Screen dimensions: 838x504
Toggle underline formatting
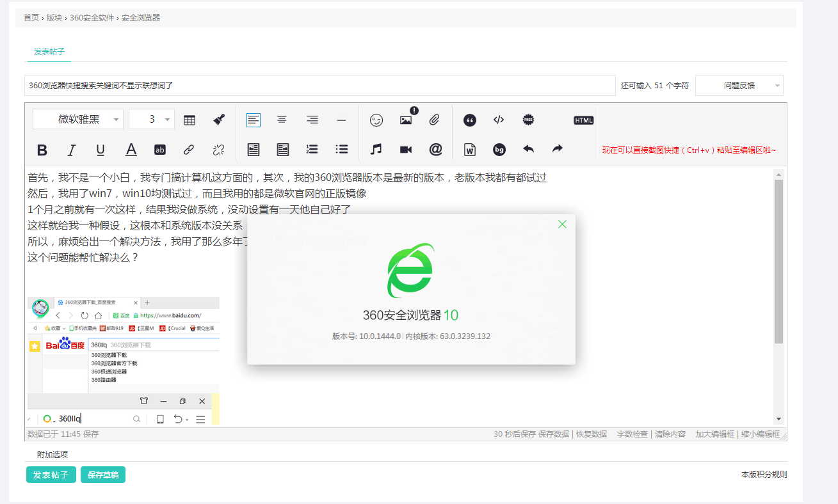pyautogui.click(x=101, y=150)
